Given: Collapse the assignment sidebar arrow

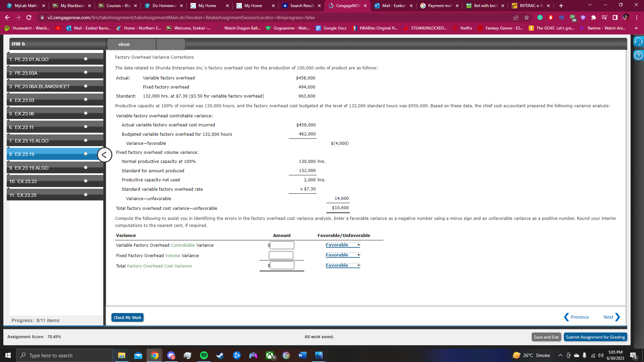Looking at the screenshot, I should (104, 155).
